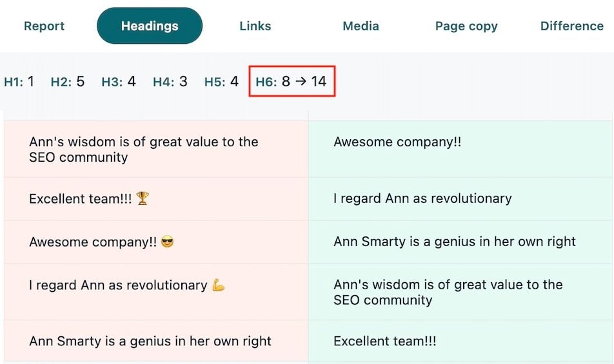This screenshot has width=614, height=364.
Task: Click the flexed bicep emoji
Action: tap(219, 285)
